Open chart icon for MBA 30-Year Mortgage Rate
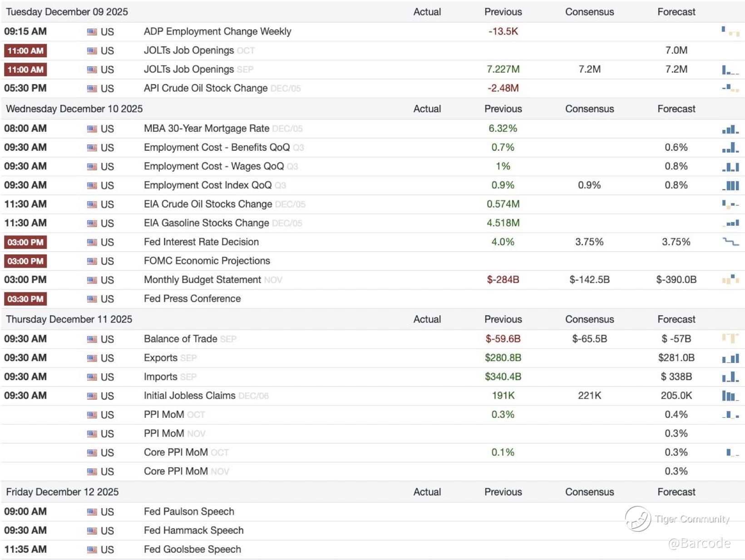Image resolution: width=745 pixels, height=560 pixels. 730,129
